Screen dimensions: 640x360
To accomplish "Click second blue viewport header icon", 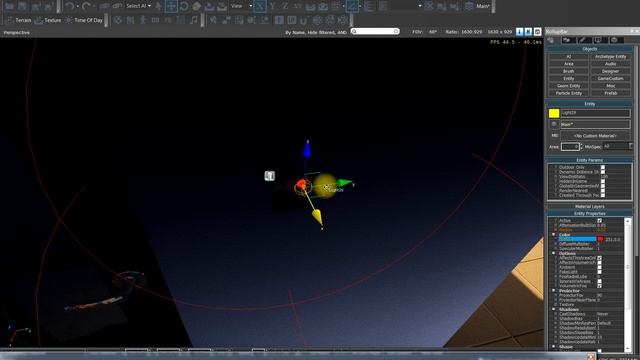I will 528,31.
